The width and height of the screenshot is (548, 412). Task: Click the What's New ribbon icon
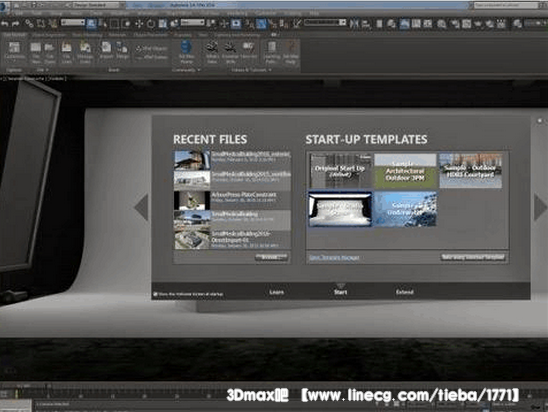pos(212,52)
